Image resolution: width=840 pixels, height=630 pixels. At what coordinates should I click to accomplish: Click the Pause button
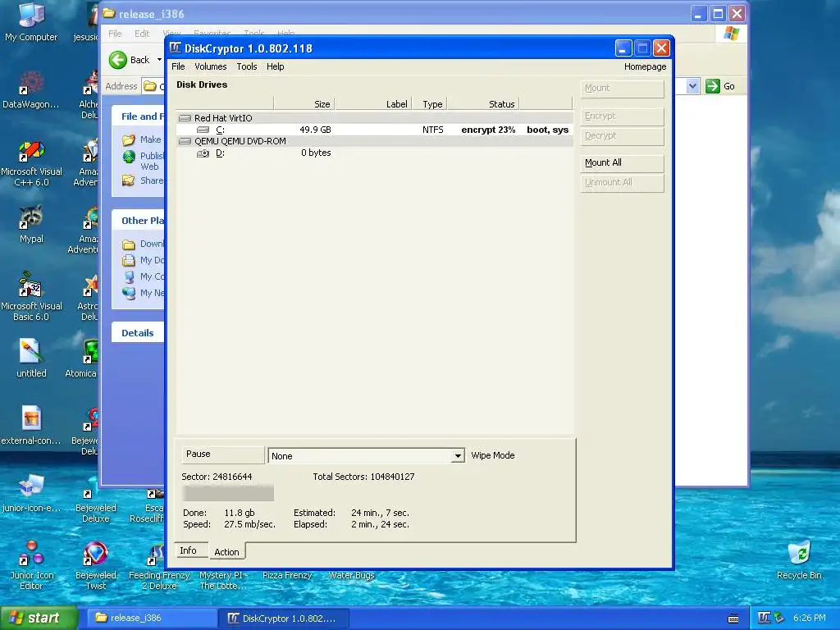pos(223,454)
